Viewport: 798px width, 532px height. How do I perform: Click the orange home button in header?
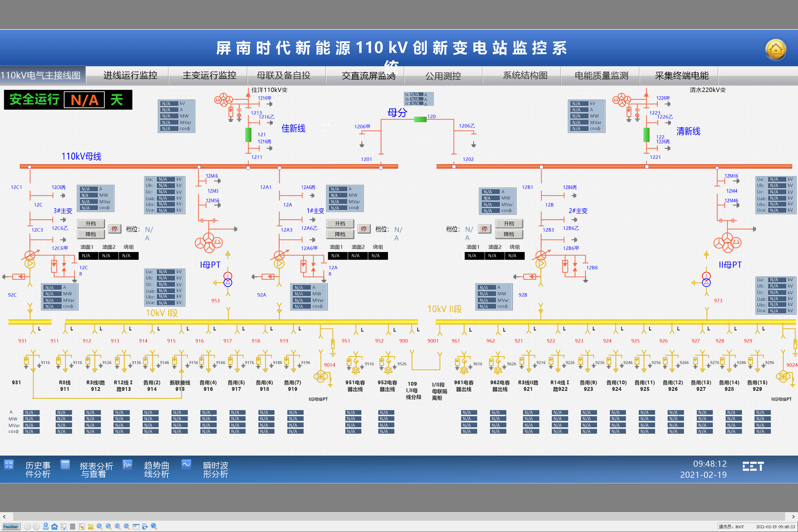(775, 50)
